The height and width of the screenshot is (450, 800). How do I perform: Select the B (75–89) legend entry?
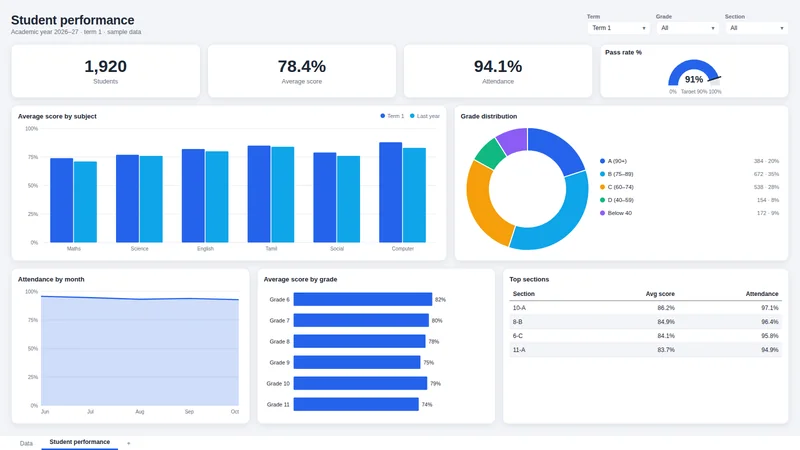tap(617, 174)
